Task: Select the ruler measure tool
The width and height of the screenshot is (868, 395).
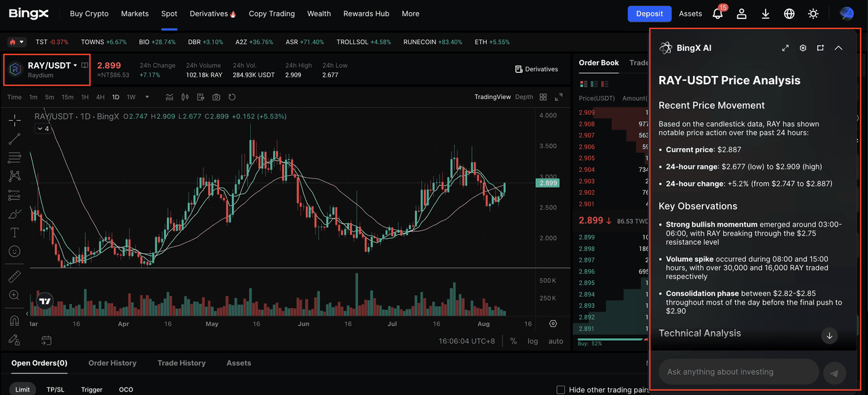Action: tap(14, 276)
